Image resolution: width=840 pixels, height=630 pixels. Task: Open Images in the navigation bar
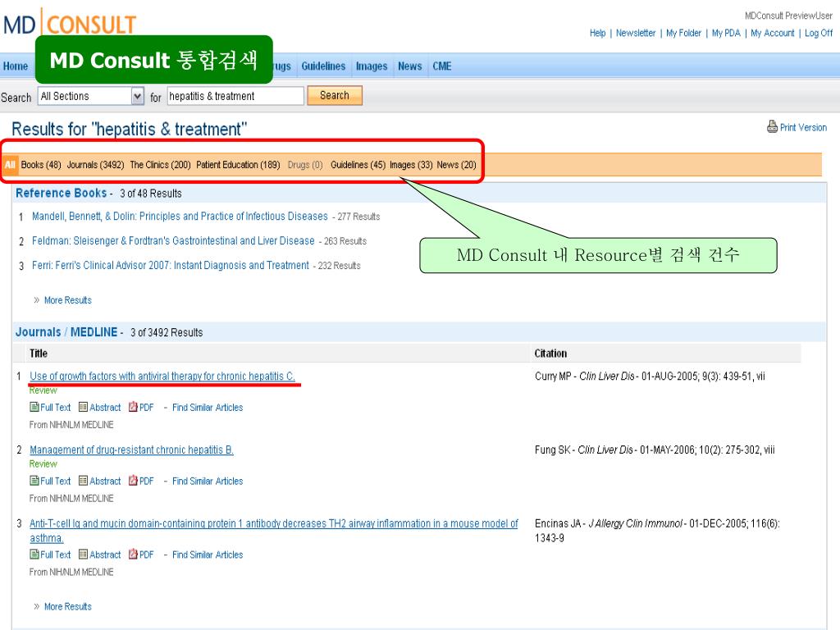372,66
